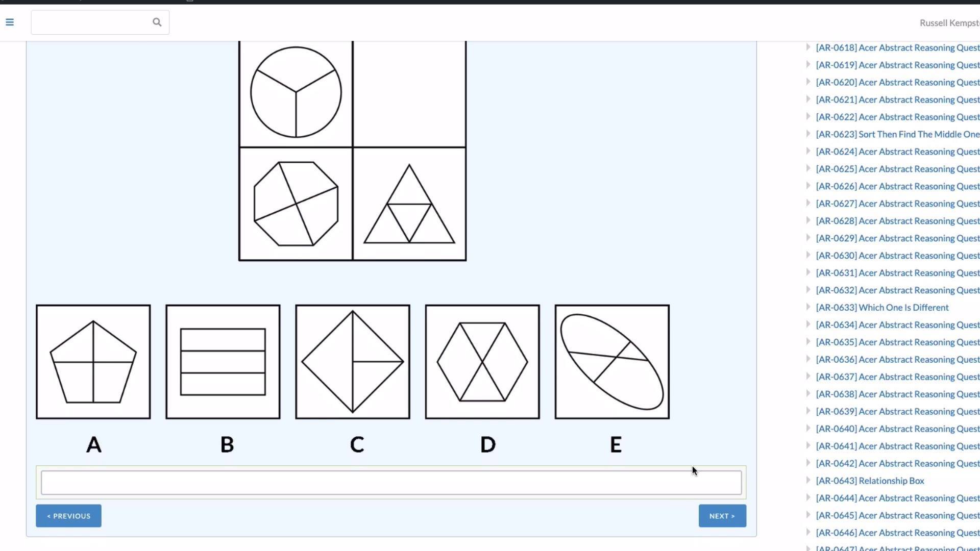Click in the top search box
The width and height of the screenshot is (980, 551).
(x=92, y=22)
